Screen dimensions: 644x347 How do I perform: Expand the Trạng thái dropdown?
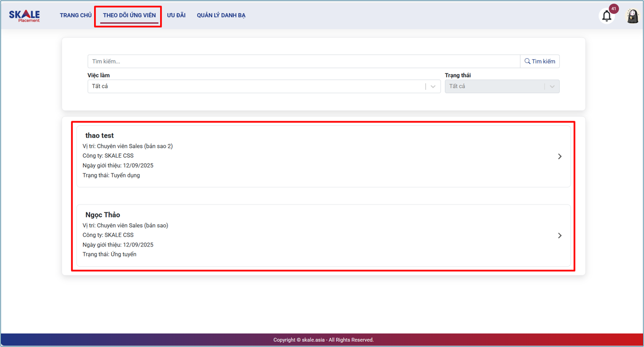(551, 87)
